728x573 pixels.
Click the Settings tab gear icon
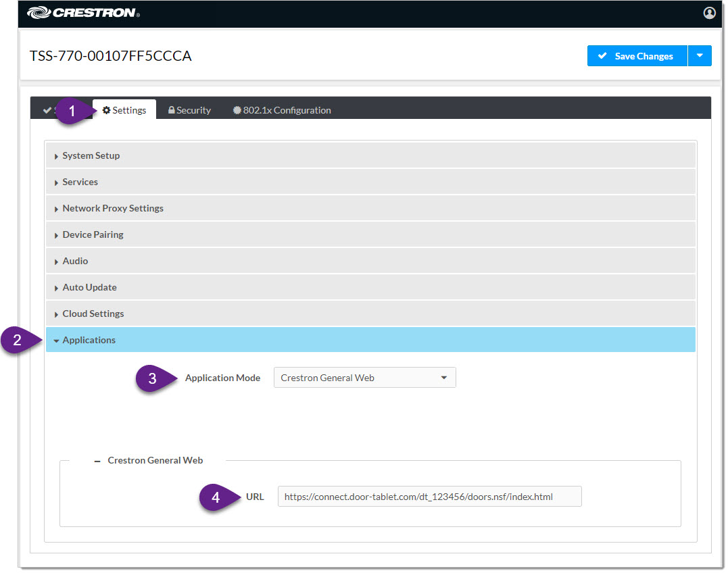click(107, 110)
